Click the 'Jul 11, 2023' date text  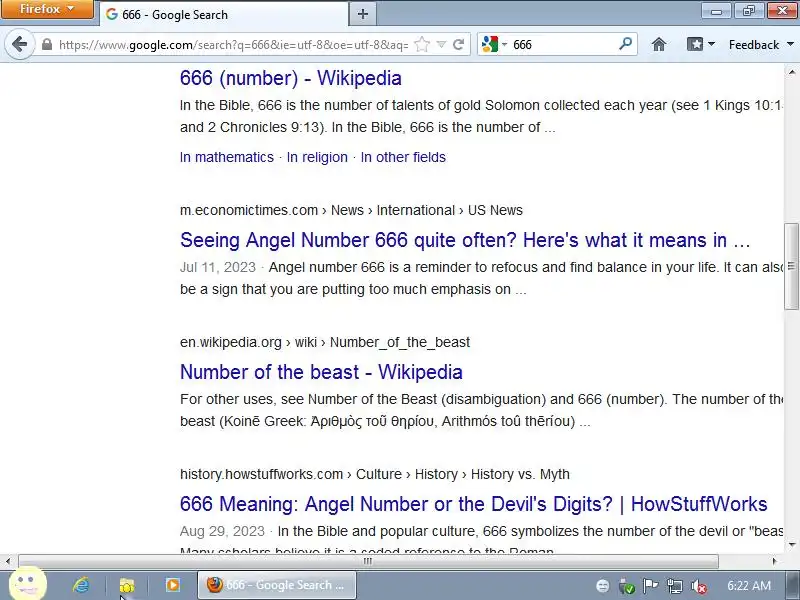(x=217, y=267)
